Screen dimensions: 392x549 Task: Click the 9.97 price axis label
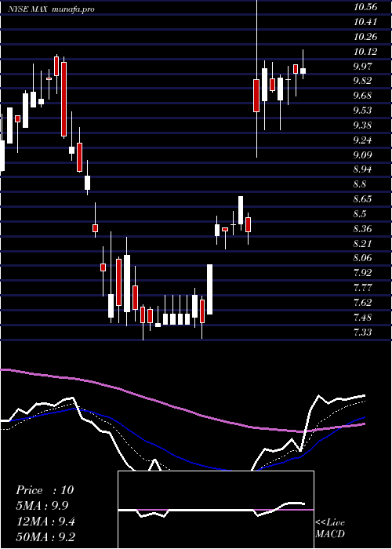tap(362, 67)
